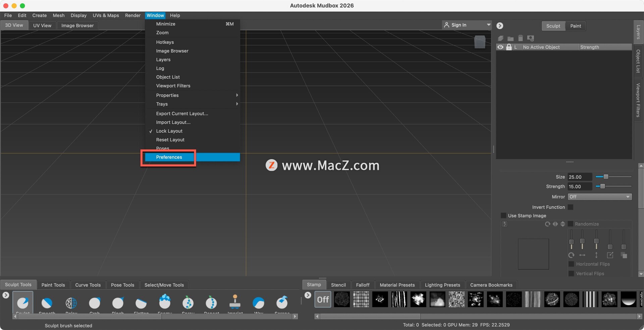
Task: Select the Foamy brush tool
Action: 165,303
